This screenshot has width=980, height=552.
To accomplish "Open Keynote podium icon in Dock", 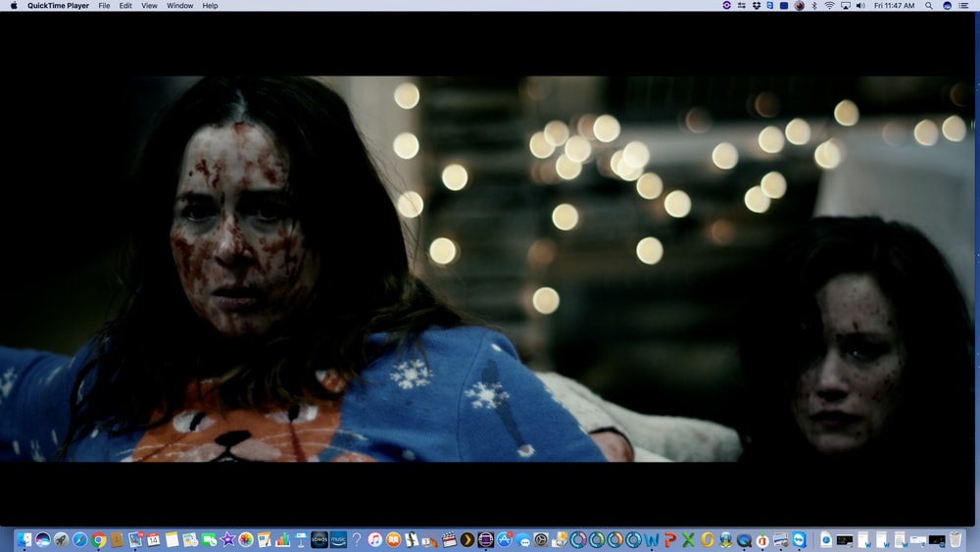I will pos(301,539).
